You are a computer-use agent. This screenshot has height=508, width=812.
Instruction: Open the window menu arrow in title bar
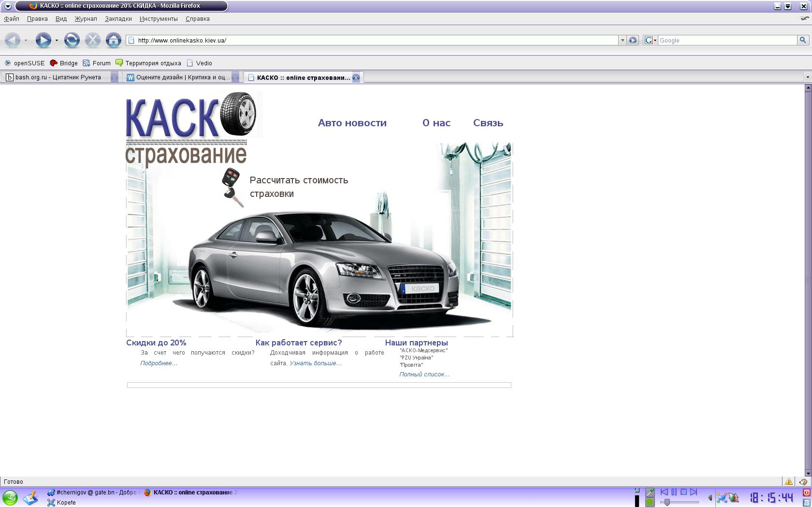pyautogui.click(x=8, y=6)
